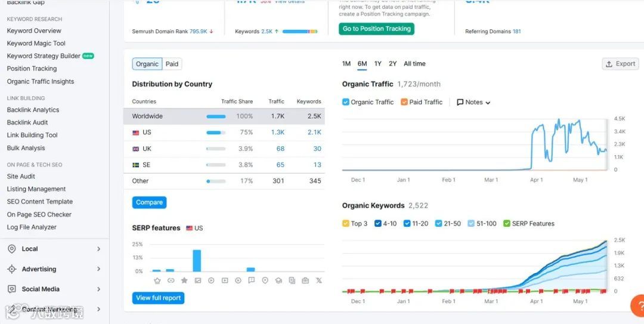Click the People Also Ask speech-bubble icon

click(252, 280)
